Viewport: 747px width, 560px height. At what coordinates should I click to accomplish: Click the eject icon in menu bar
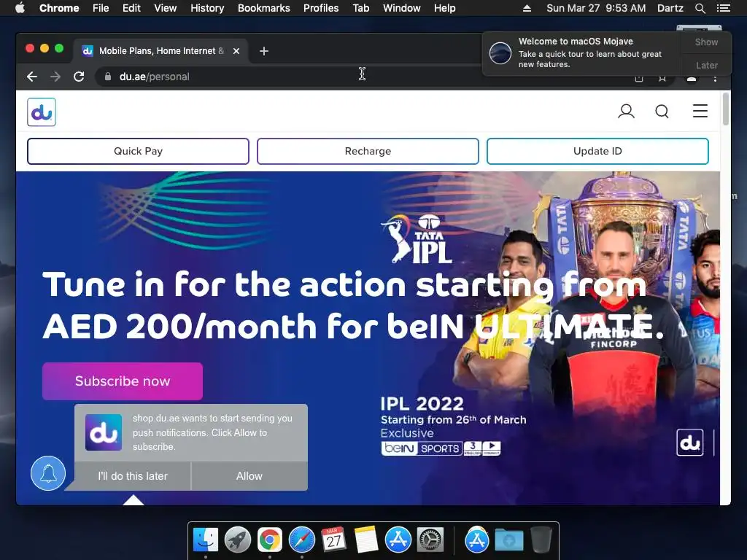[527, 8]
